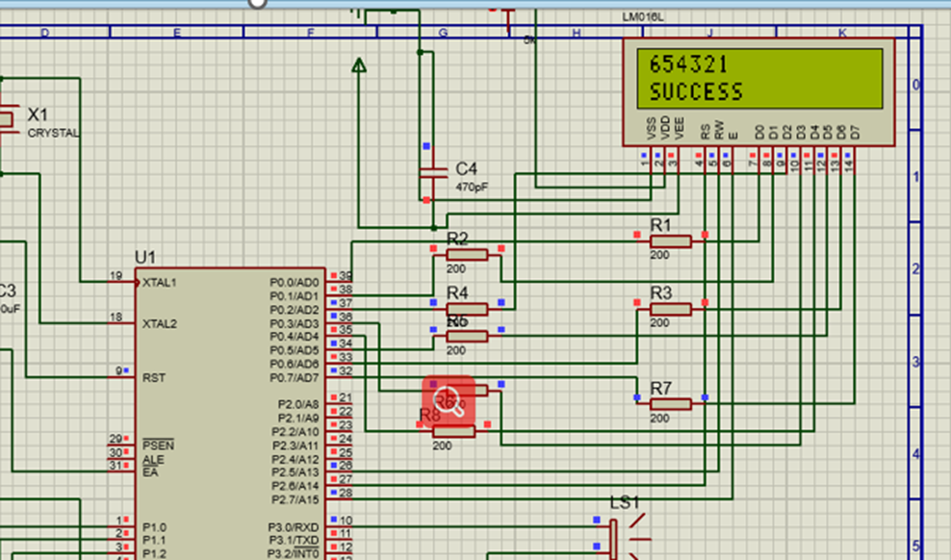Click the 'PSEN' pin label
This screenshot has width=951, height=560.
click(158, 445)
